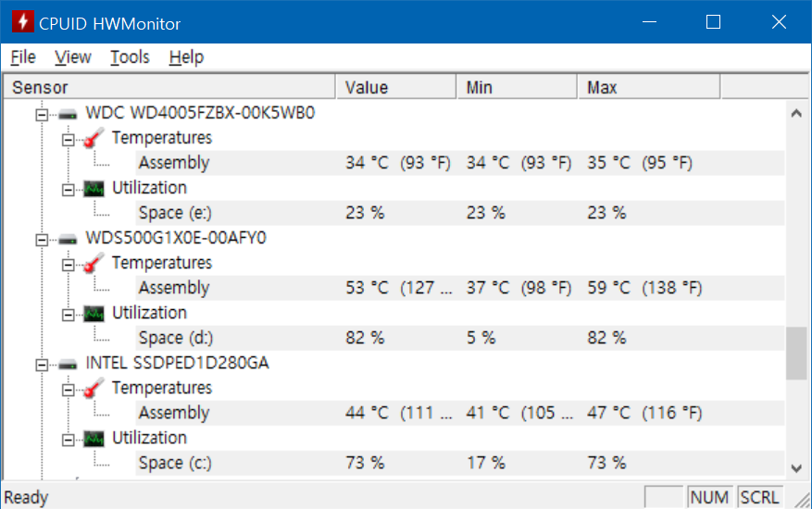Click thermometer icon under INTEL SSDPED1D280GA
The height and width of the screenshot is (509, 812).
tap(94, 389)
